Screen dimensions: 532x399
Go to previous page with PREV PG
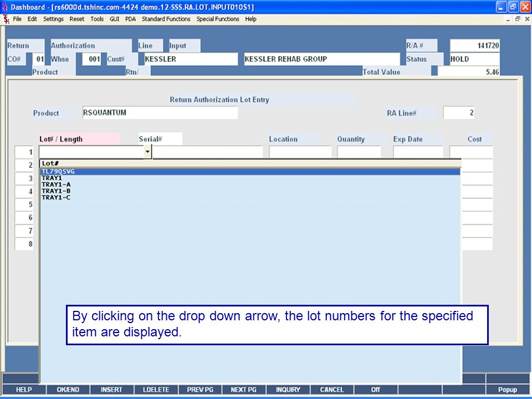tap(200, 390)
